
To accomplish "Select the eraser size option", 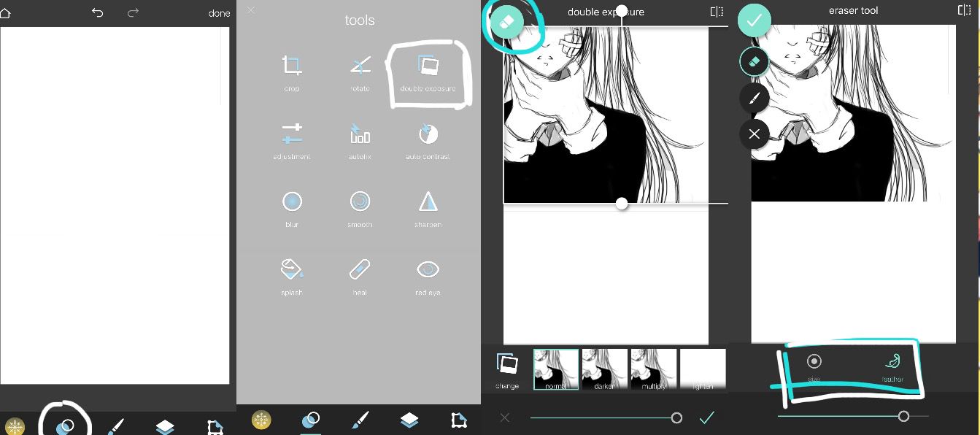I will (x=814, y=367).
